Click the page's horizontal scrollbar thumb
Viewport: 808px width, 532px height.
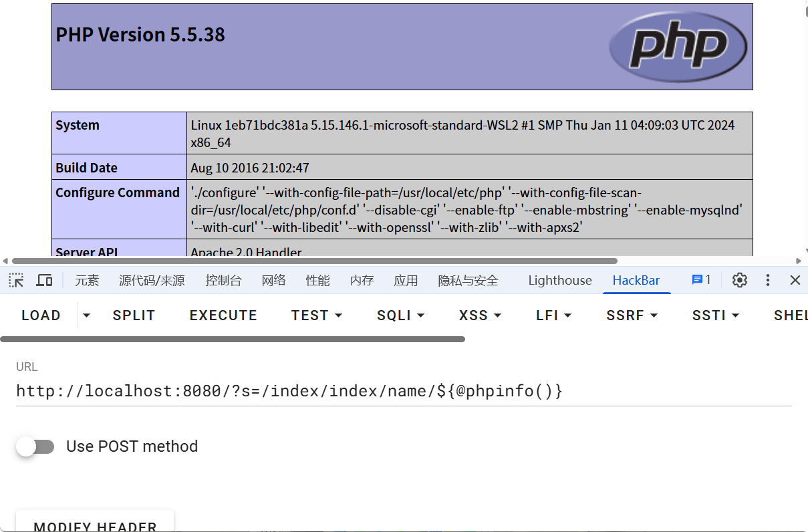point(314,261)
